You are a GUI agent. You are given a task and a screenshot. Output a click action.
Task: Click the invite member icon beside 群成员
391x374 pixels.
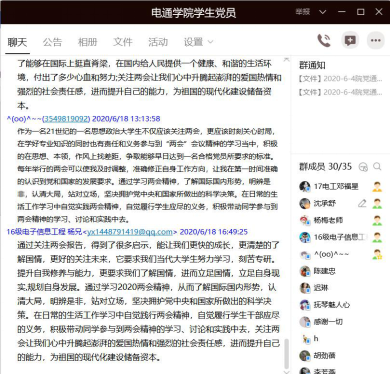tap(363, 167)
